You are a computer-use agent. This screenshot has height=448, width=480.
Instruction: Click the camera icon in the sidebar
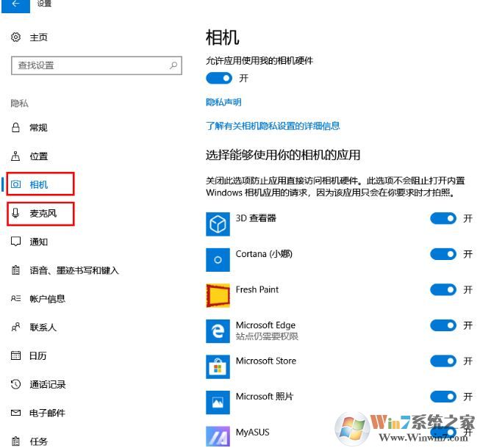click(x=16, y=184)
